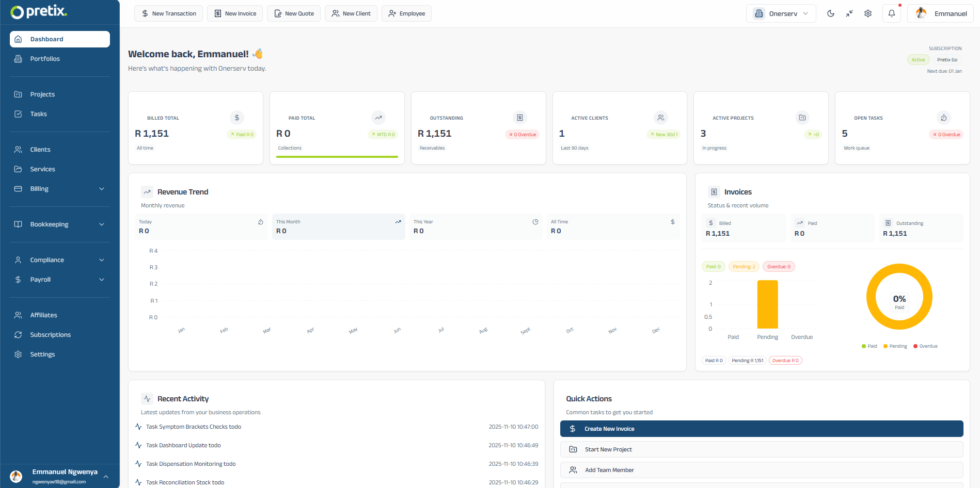Navigate to Clients in the sidebar

click(x=40, y=149)
